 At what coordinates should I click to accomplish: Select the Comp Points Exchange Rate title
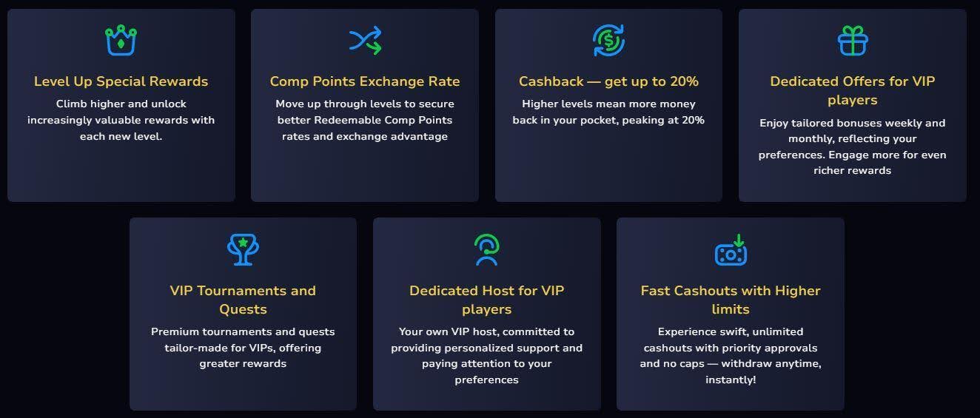365,81
